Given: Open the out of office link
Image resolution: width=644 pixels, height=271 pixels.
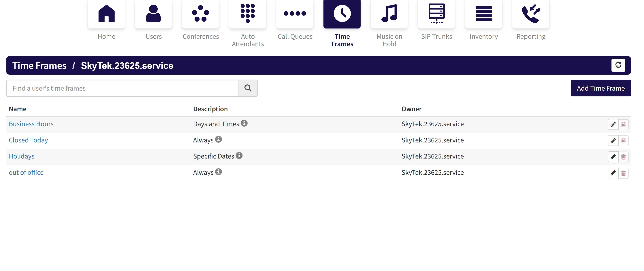Looking at the screenshot, I should pos(26,172).
